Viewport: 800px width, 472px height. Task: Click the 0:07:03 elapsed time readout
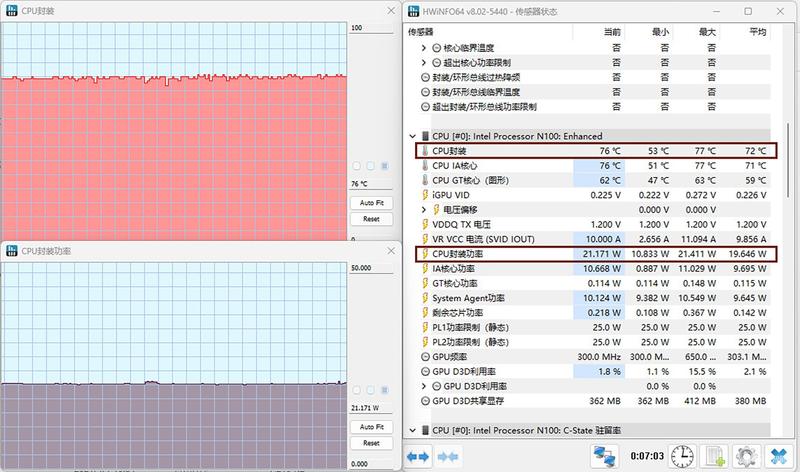click(647, 456)
